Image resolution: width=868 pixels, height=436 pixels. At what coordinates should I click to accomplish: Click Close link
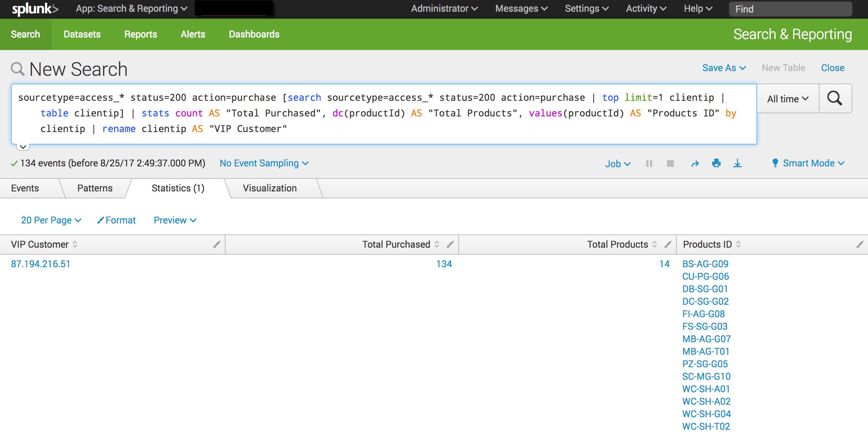pyautogui.click(x=833, y=68)
